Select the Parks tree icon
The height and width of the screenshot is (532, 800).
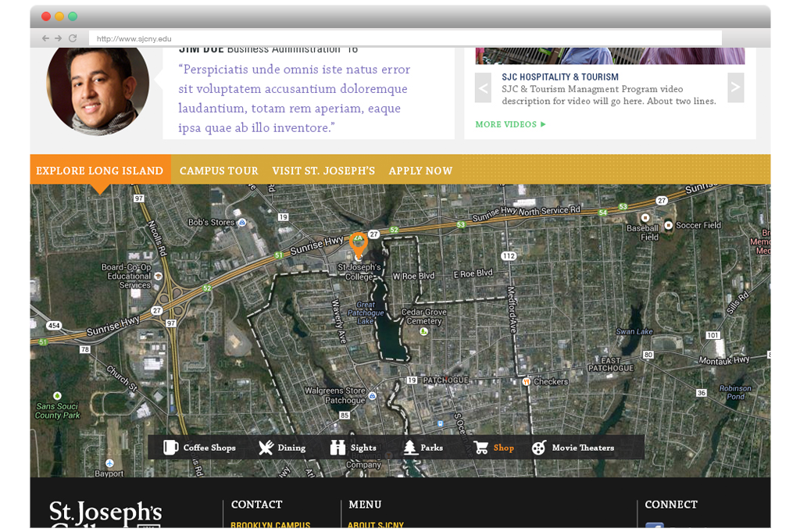coord(409,448)
